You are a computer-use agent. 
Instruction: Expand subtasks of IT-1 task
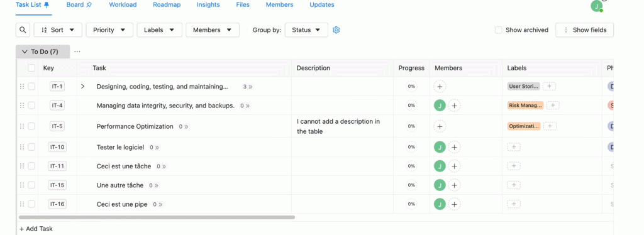(82, 87)
